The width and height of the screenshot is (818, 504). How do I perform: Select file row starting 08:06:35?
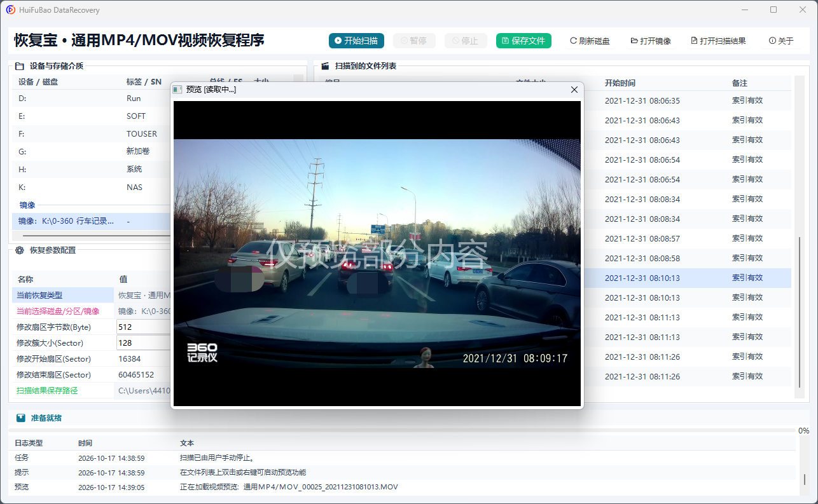[x=688, y=100]
